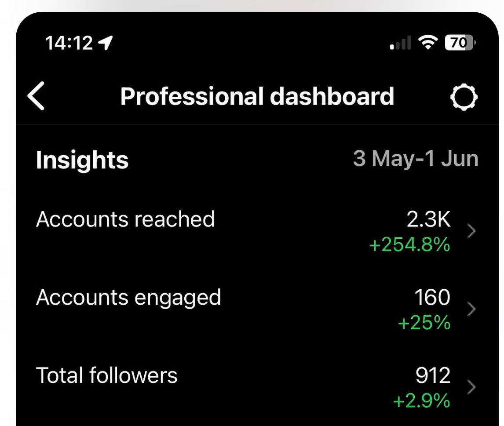Open the settings gear icon

(x=464, y=97)
